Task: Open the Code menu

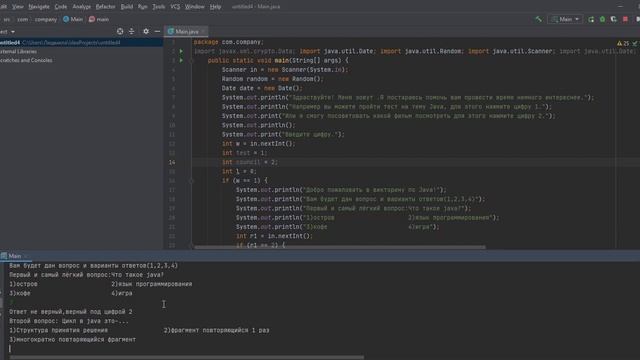Action: point(61,7)
